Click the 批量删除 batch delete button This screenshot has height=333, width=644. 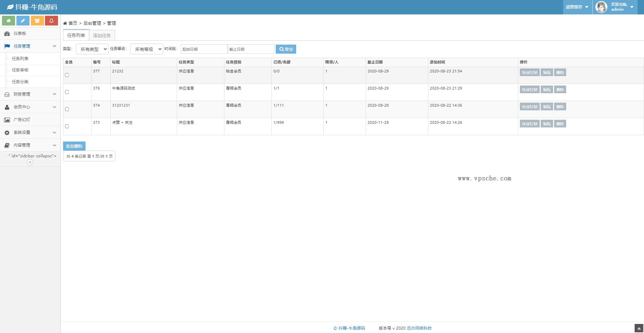point(74,146)
